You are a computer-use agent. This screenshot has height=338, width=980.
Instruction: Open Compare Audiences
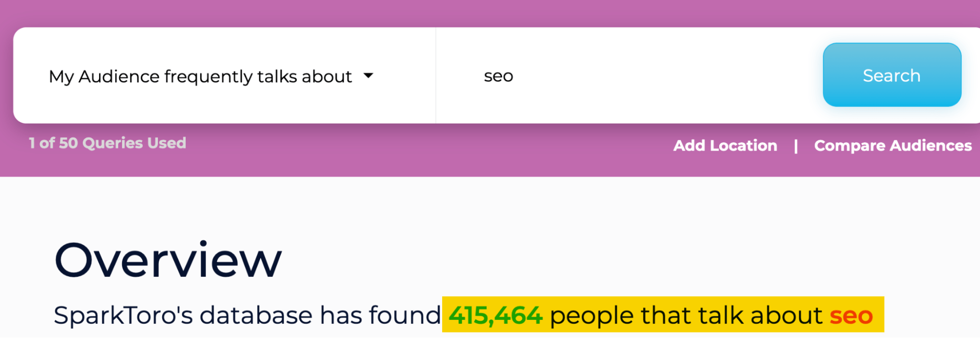point(892,145)
